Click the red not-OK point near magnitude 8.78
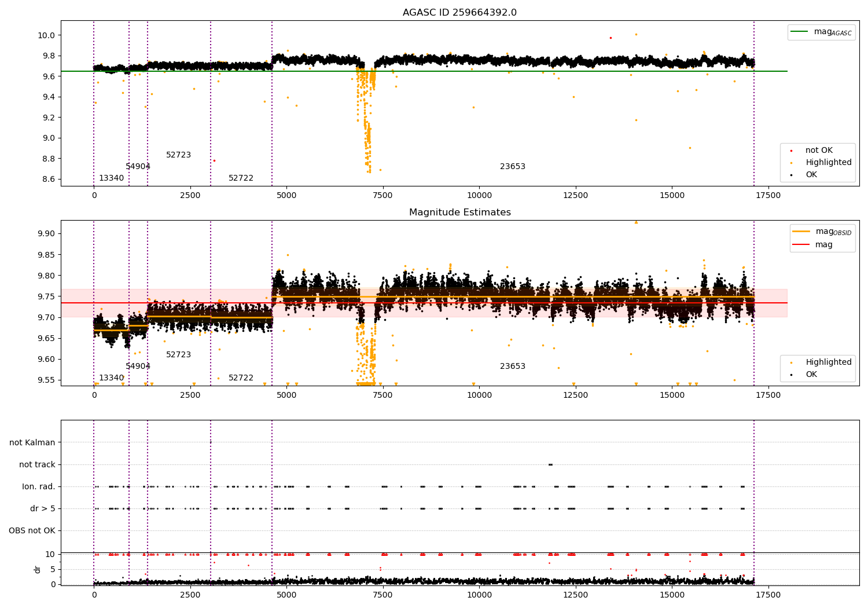 214,160
